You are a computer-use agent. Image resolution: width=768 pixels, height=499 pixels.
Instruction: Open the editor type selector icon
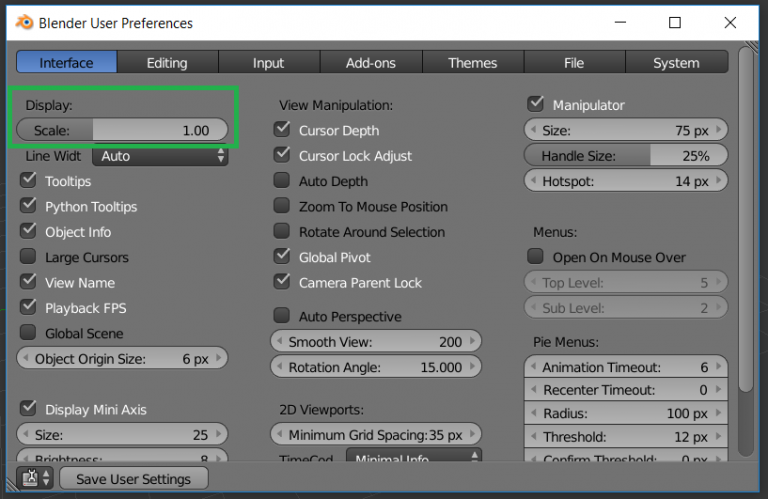click(x=34, y=477)
